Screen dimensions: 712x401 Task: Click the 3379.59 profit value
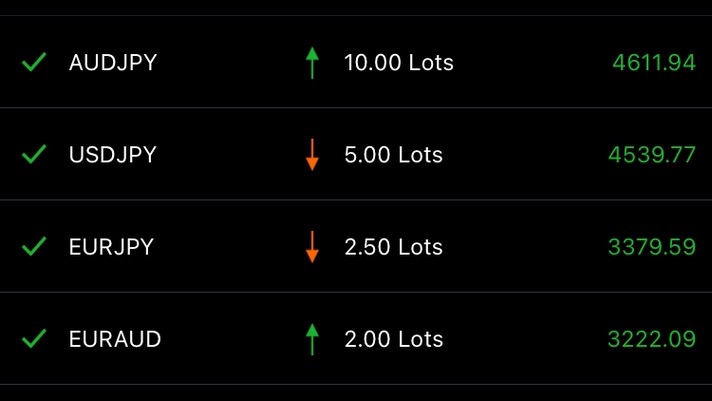tap(651, 247)
